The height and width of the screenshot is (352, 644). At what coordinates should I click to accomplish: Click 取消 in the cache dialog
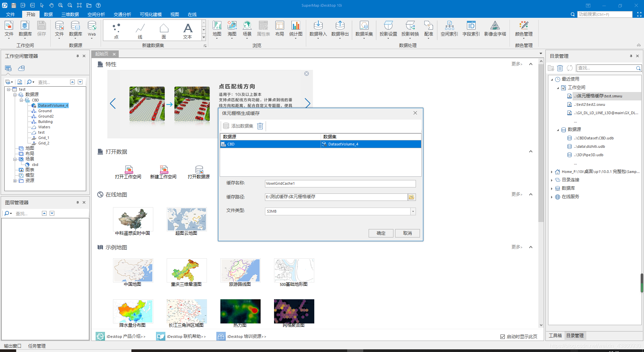[x=408, y=233]
